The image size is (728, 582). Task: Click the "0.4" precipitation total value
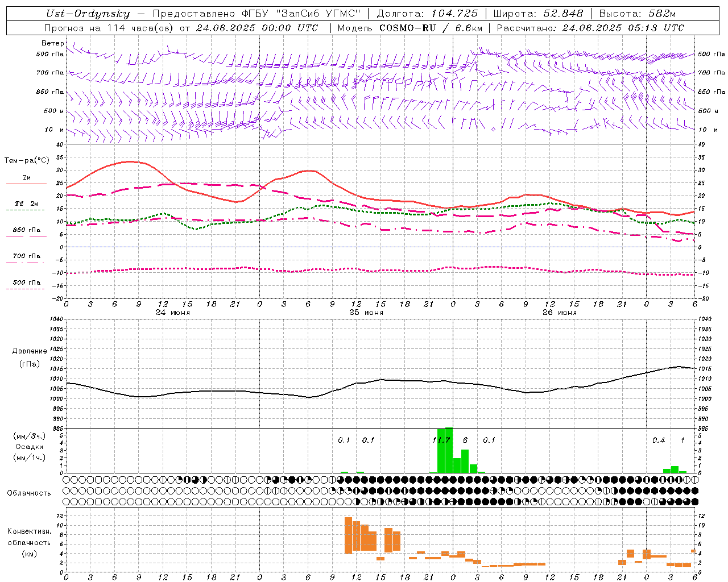(x=659, y=440)
